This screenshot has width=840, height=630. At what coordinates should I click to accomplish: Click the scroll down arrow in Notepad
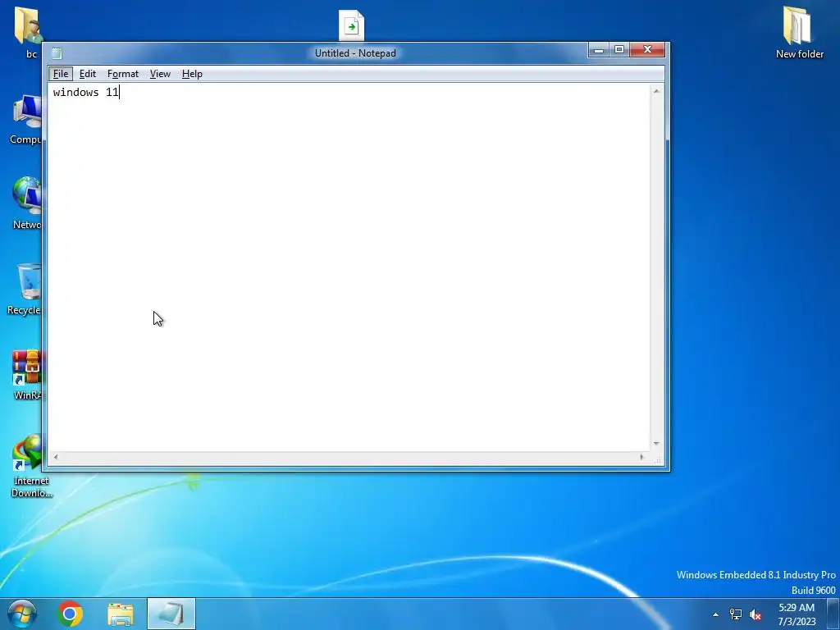656,444
